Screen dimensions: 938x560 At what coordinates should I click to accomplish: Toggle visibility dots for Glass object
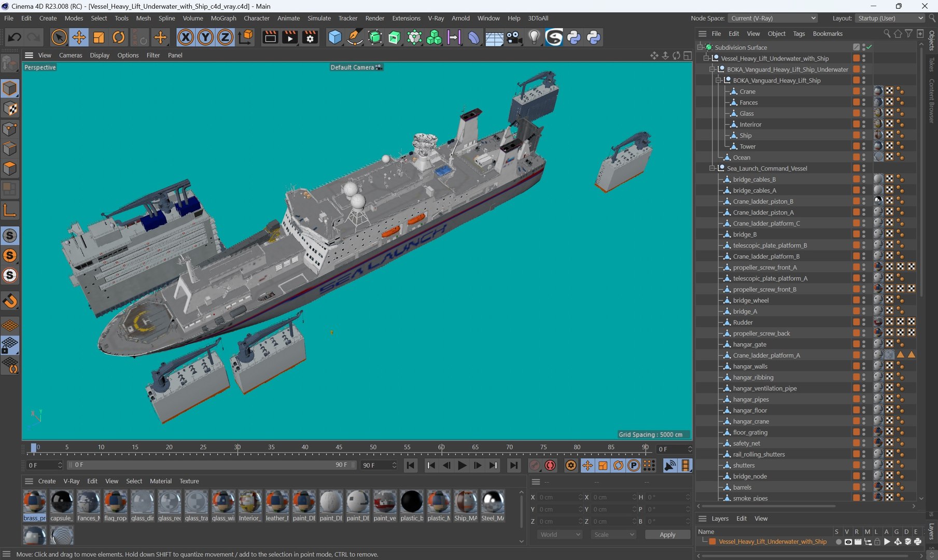(864, 114)
